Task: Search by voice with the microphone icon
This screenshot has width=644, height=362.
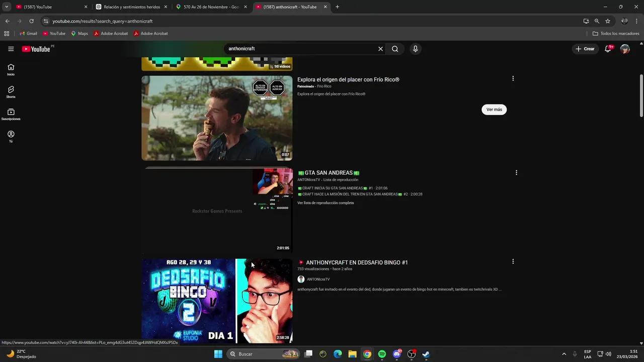Action: [x=415, y=49]
